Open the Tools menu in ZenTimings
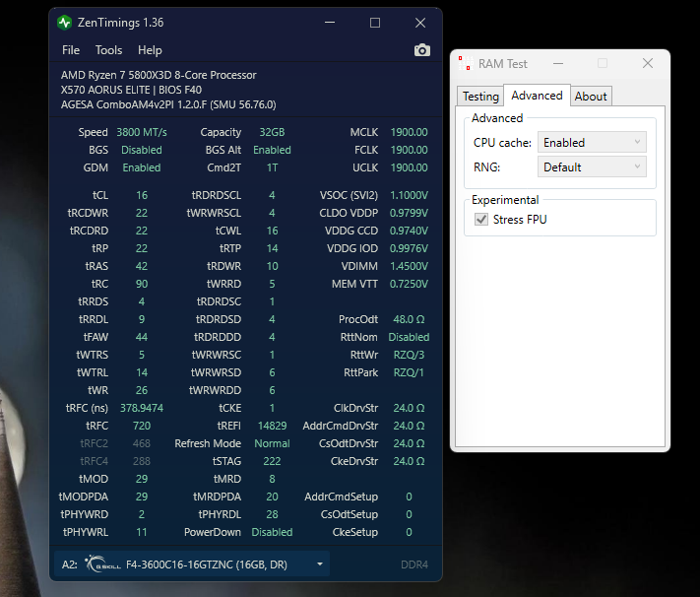The height and width of the screenshot is (597, 700). [108, 50]
